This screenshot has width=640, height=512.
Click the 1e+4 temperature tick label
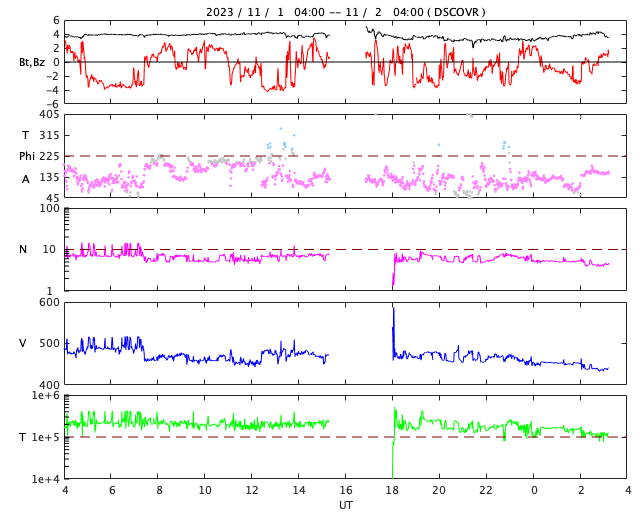click(45, 479)
